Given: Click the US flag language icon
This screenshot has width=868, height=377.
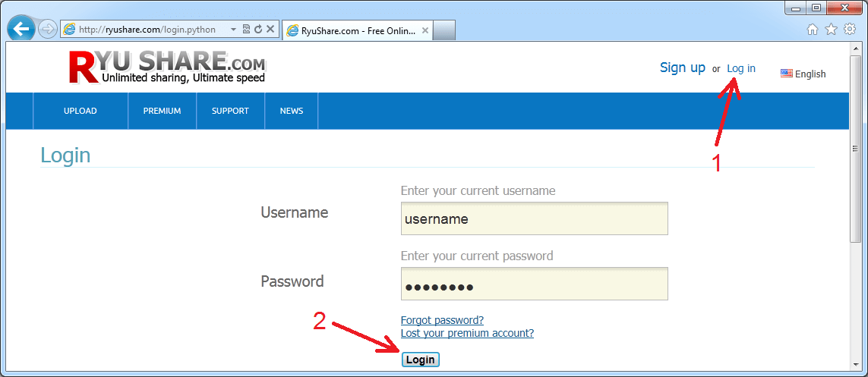Looking at the screenshot, I should click(786, 74).
